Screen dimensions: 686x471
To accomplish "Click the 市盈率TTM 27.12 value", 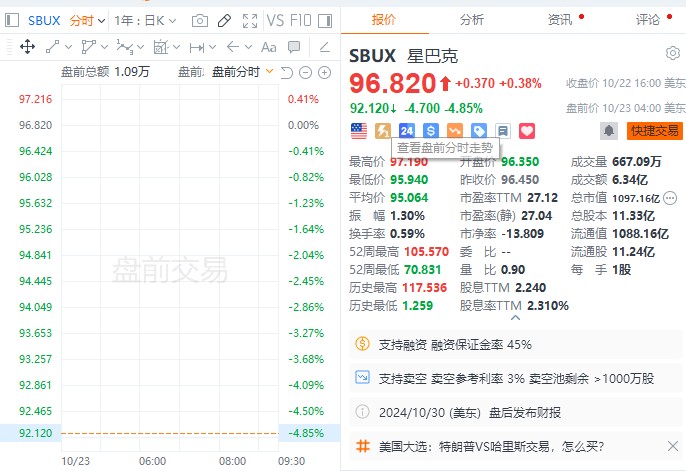I will (542, 198).
